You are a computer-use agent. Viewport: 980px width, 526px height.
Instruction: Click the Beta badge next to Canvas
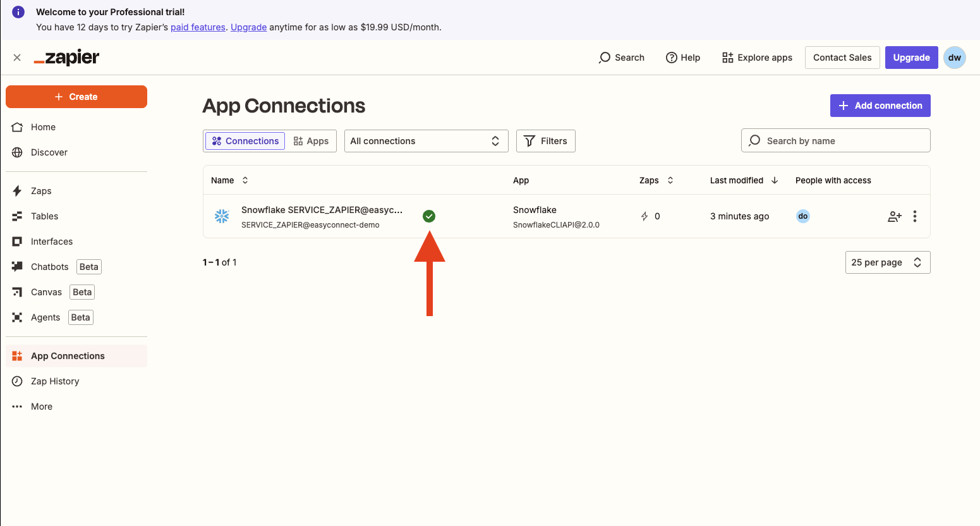pyautogui.click(x=82, y=292)
